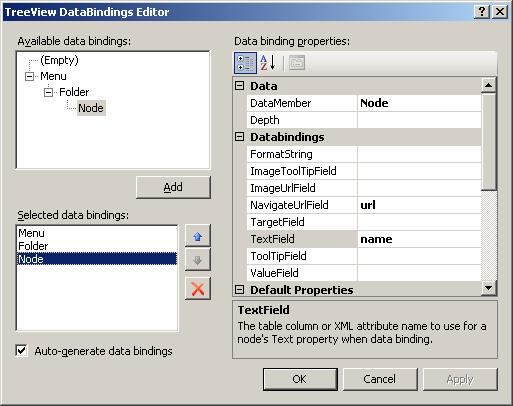Select the ImageToolTipField property label
Viewport: 513px width, 406px height.
302,171
